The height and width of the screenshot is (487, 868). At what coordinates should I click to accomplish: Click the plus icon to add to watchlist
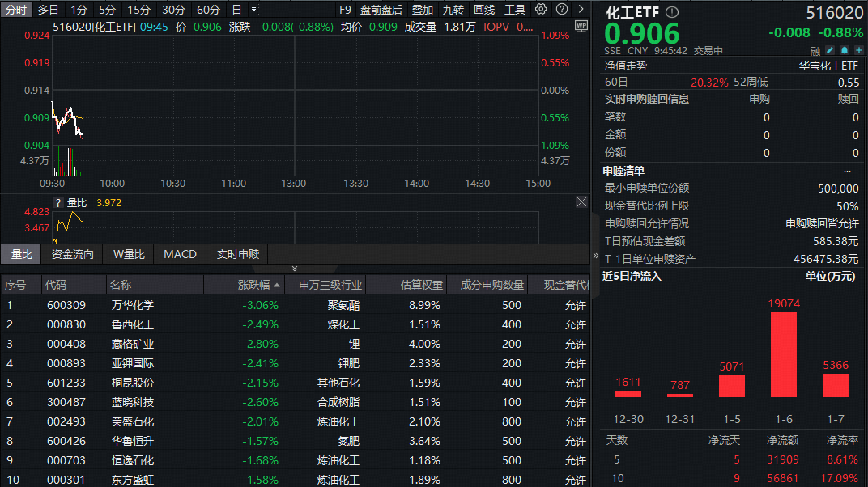click(x=858, y=50)
